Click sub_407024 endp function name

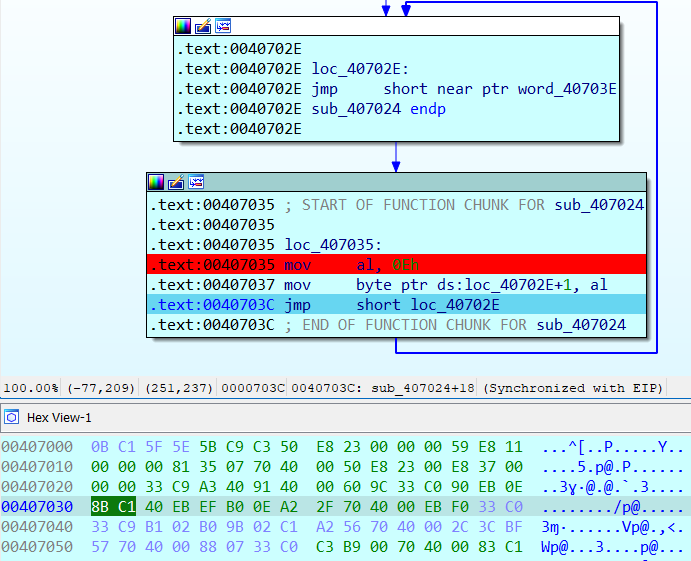click(x=356, y=109)
